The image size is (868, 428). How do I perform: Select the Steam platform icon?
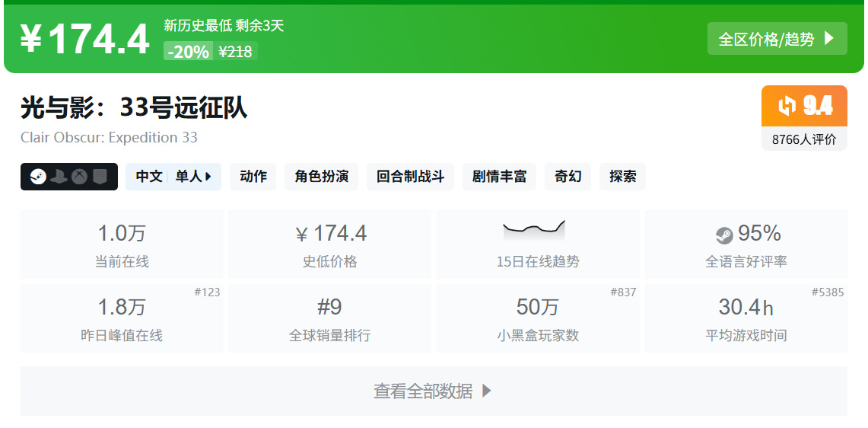pos(38,177)
